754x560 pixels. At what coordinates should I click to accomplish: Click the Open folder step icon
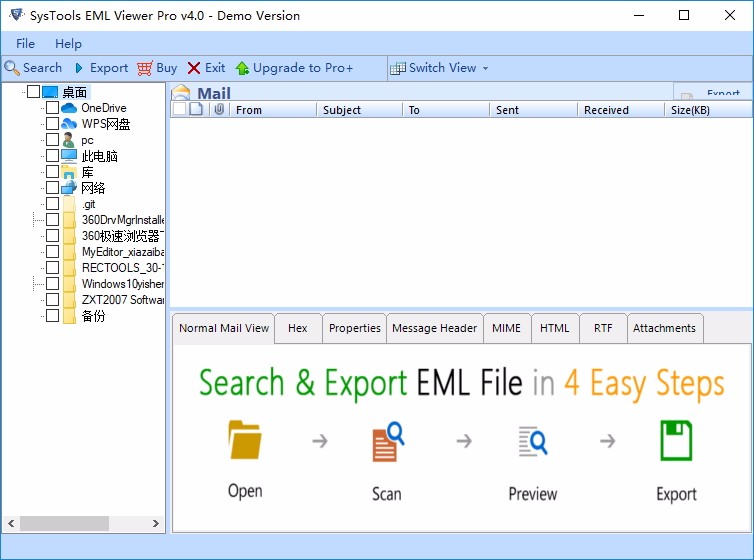245,440
